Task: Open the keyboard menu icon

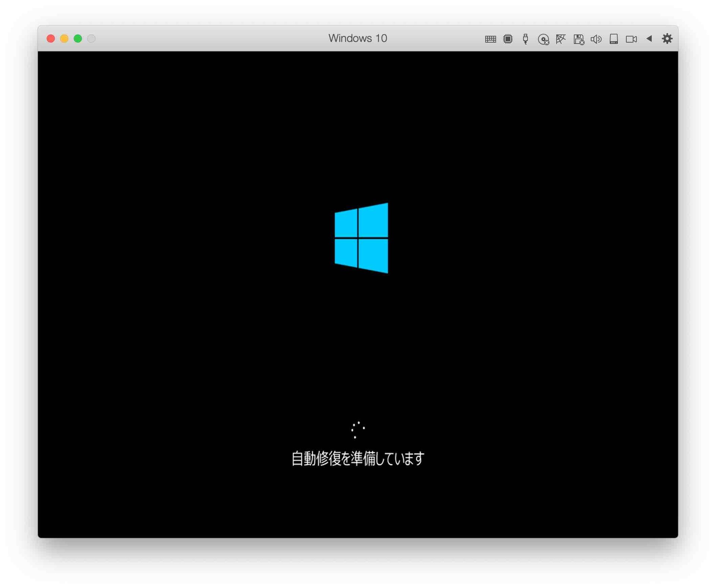Action: click(x=490, y=39)
